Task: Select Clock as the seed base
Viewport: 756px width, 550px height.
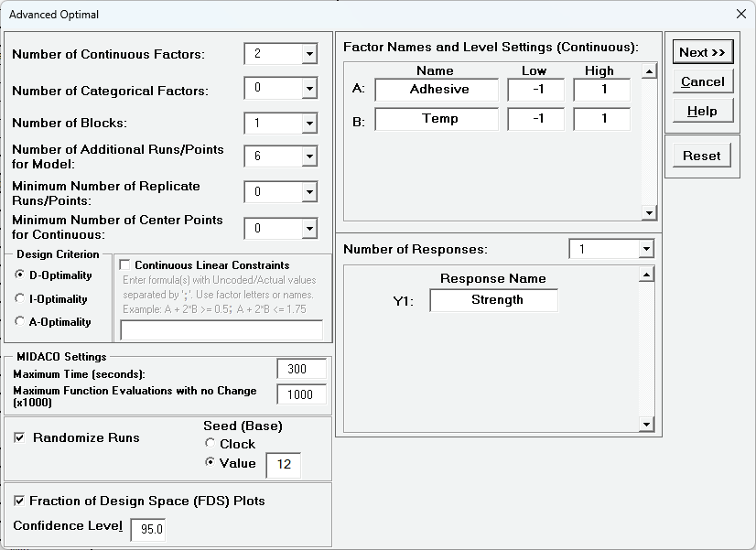Action: coord(211,444)
